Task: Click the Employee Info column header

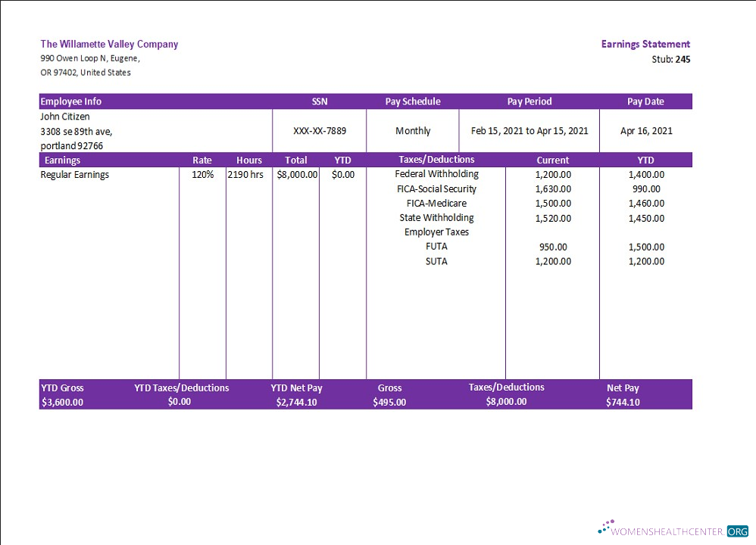Action: click(71, 101)
